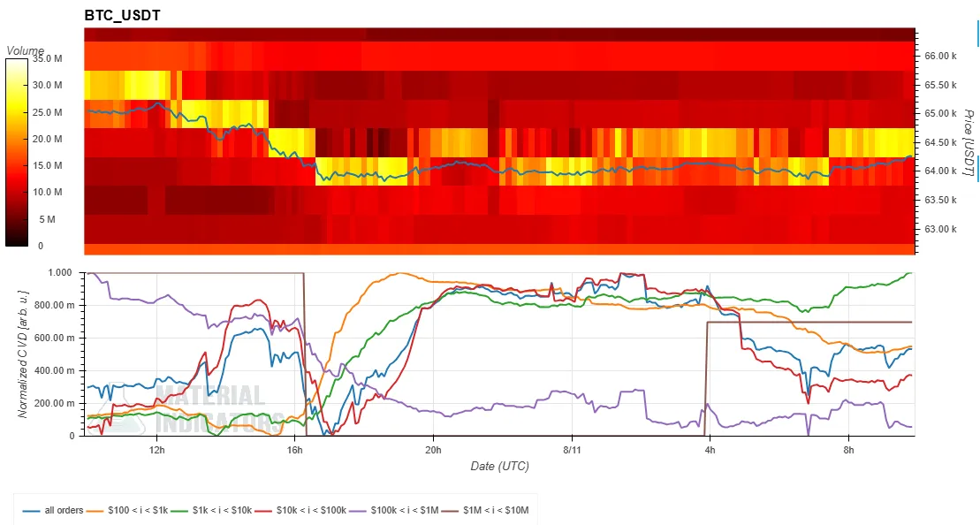Click the '800.00 m' CVD axis label
Viewport: 980px width, 525px height.
tap(55, 306)
